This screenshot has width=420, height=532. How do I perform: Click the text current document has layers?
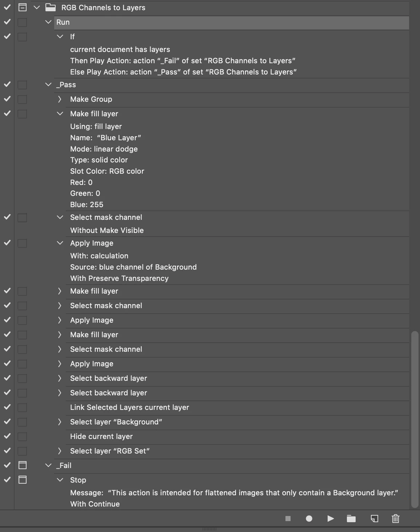click(120, 49)
